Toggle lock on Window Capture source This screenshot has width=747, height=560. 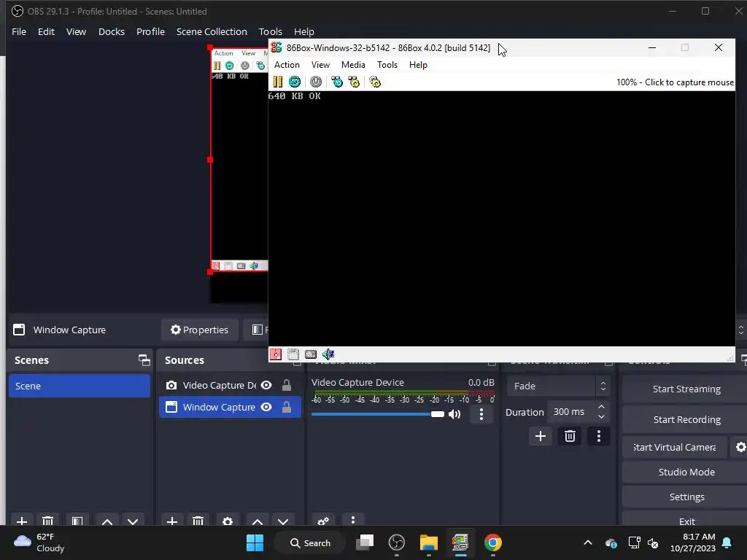coord(286,407)
